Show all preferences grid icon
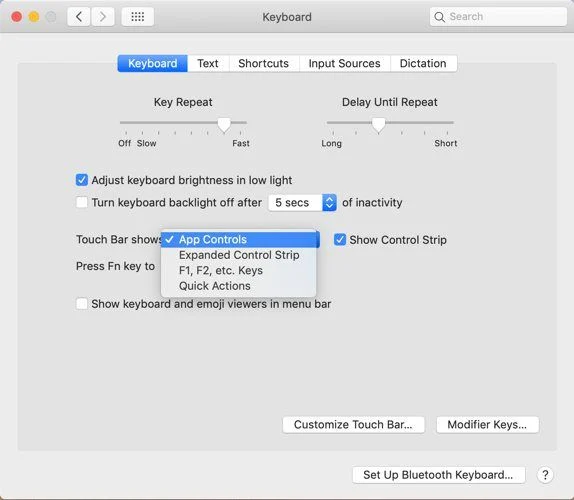This screenshot has width=574, height=500. point(138,17)
